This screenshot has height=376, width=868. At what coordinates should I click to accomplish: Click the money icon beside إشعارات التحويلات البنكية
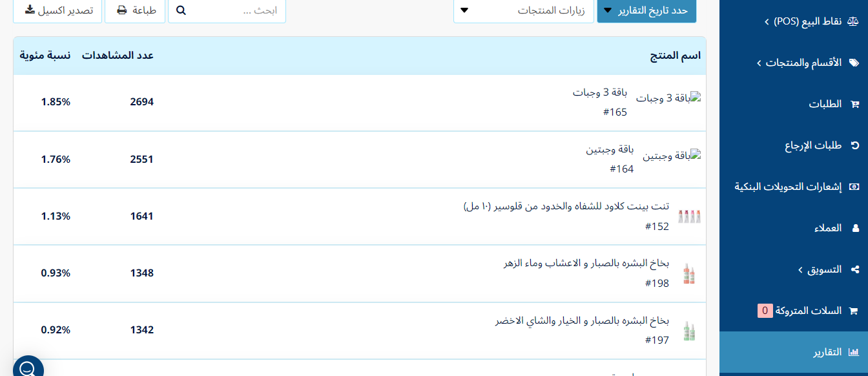854,187
